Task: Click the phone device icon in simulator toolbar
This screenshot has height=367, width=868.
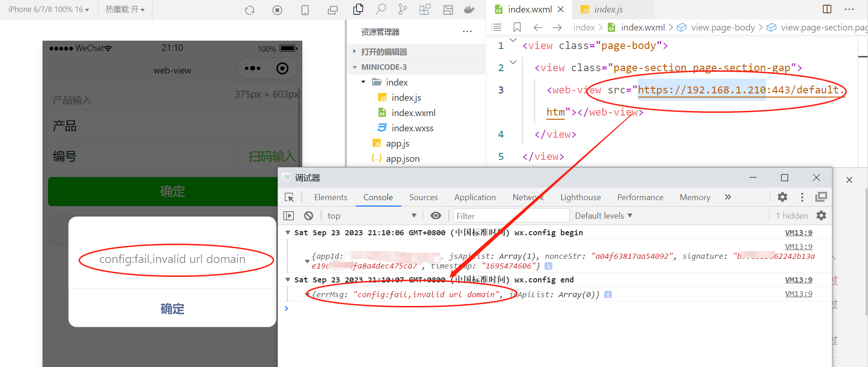Action: (x=305, y=10)
